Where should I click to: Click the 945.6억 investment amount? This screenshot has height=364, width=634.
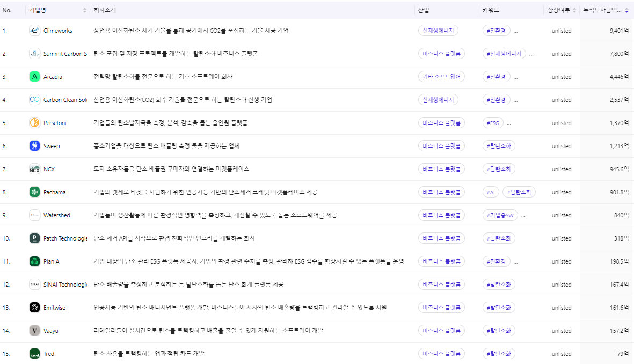click(619, 169)
